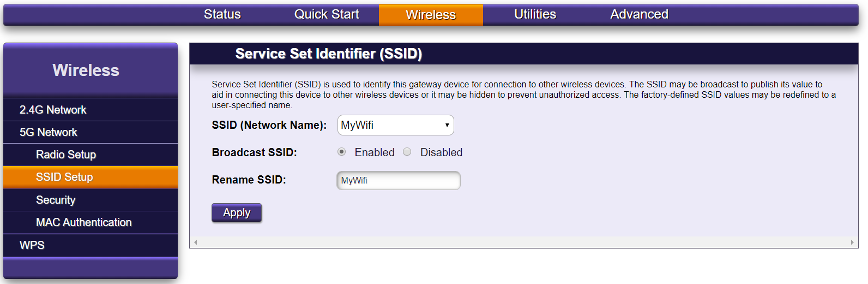Screen dimensions: 868x284
Task: Select the Disabled Broadcast SSID radio
Action: [407, 152]
